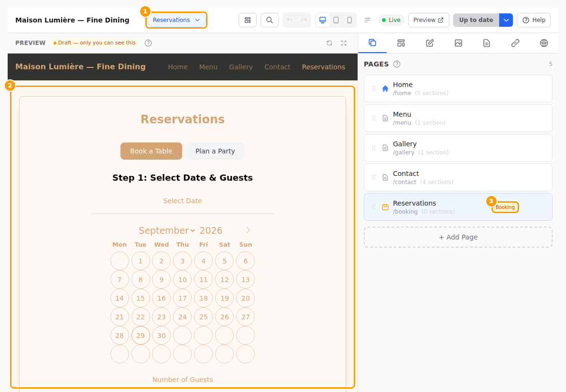Pick September 30 on the calendar
Image resolution: width=566 pixels, height=392 pixels.
[162, 336]
